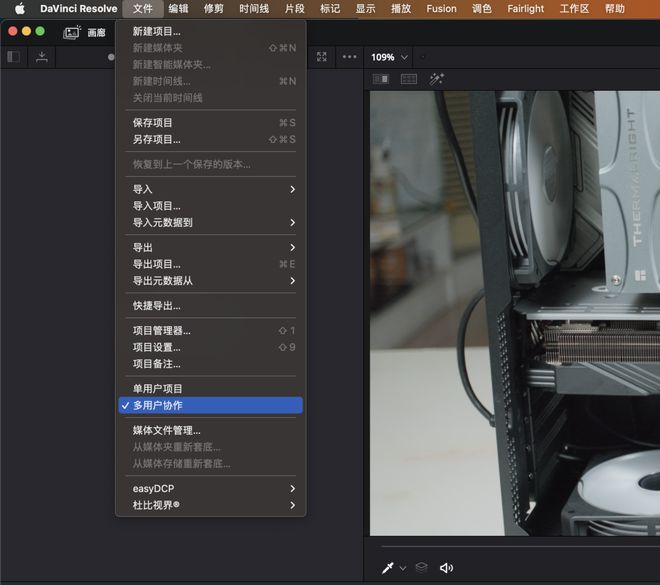Open the 帮助 menu
This screenshot has width=660, height=585.
coord(615,8)
